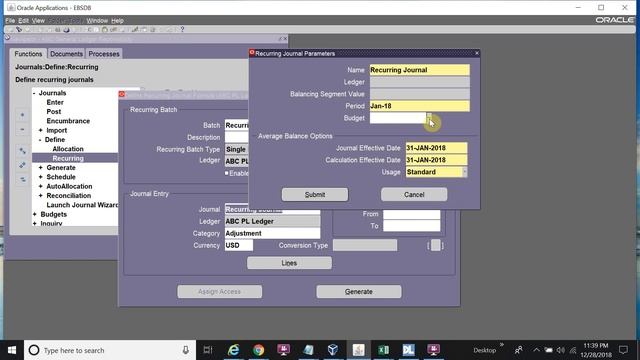Expand the AutoAllocation tree node
This screenshot has width=640, height=360.
pos(40,186)
